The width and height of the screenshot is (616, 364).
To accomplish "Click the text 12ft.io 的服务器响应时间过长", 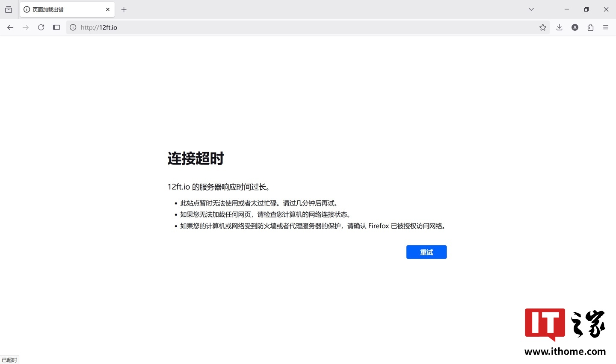I will point(219,187).
